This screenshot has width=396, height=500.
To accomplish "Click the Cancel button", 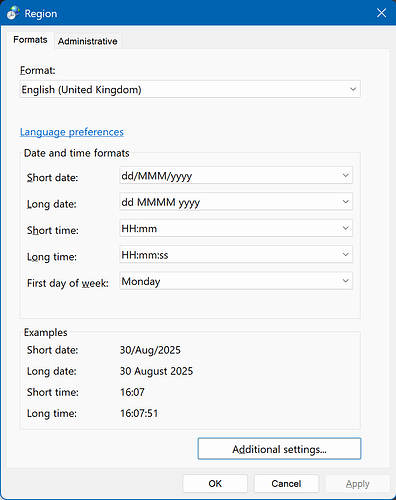I will point(286,484).
